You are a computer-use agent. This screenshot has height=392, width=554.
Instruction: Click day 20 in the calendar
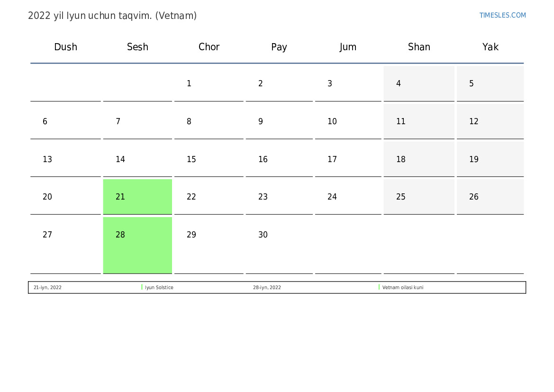(x=66, y=197)
